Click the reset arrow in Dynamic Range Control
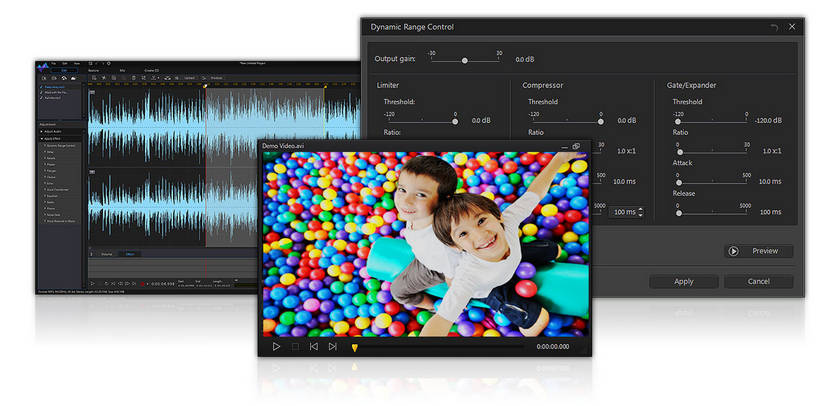The image size is (840, 406). point(773,26)
